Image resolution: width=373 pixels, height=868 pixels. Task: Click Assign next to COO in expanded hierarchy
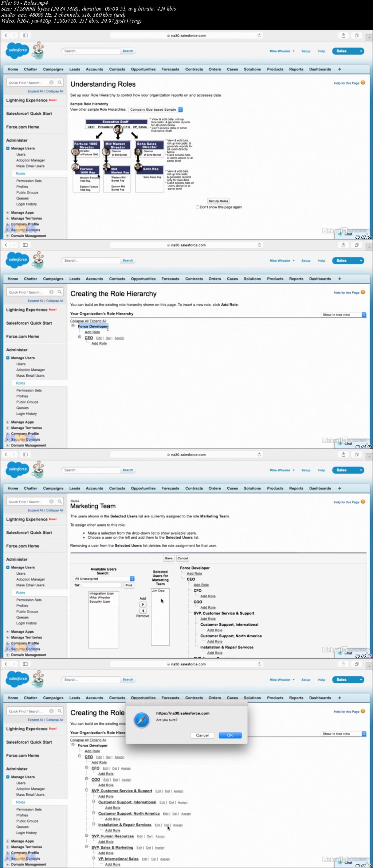[x=126, y=779]
